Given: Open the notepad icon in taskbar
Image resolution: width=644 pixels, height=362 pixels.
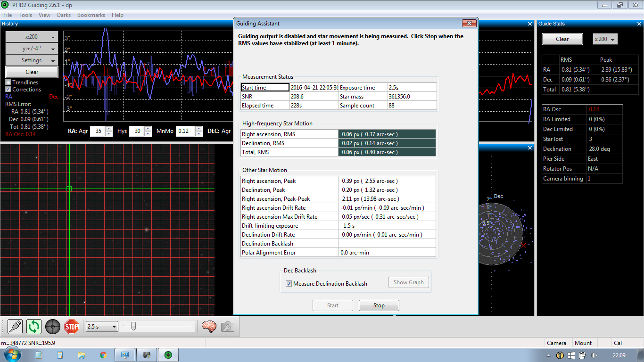Looking at the screenshot, I should point(38,355).
